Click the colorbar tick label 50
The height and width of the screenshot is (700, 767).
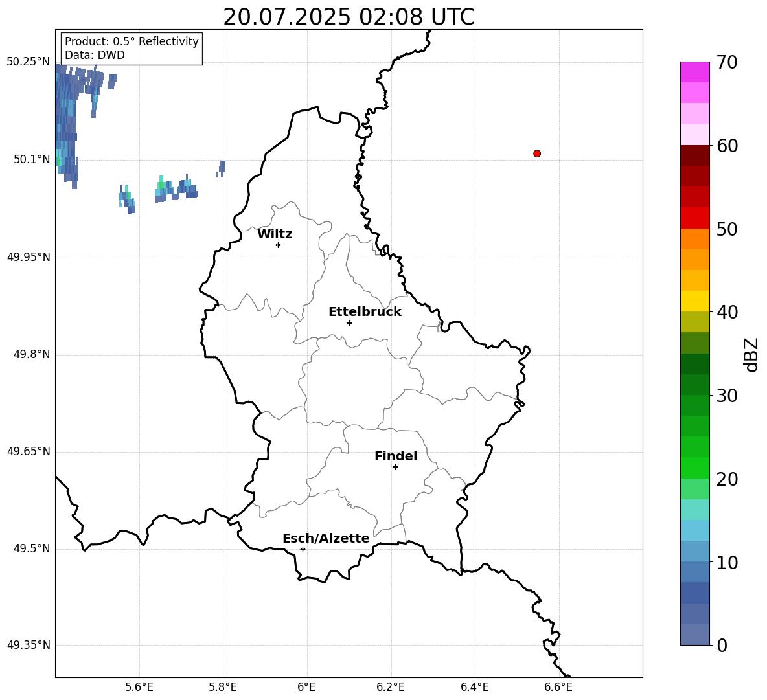727,229
